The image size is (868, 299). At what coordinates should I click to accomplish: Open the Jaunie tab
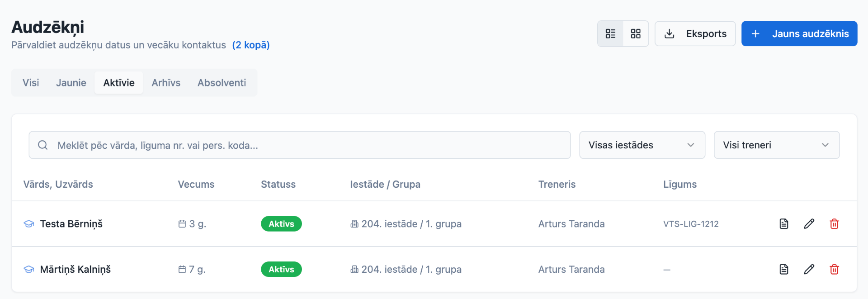point(71,83)
